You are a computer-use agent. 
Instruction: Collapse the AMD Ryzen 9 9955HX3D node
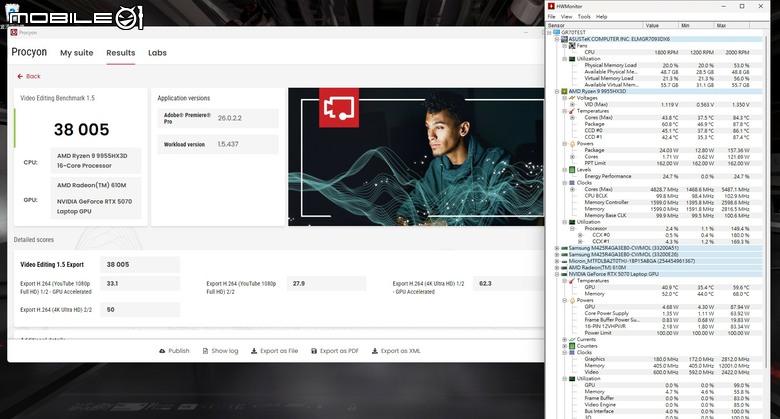tap(557, 92)
